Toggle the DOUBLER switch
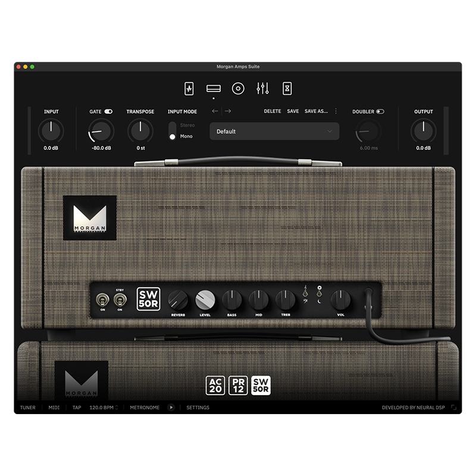This screenshot has width=476, height=476. pos(380,112)
